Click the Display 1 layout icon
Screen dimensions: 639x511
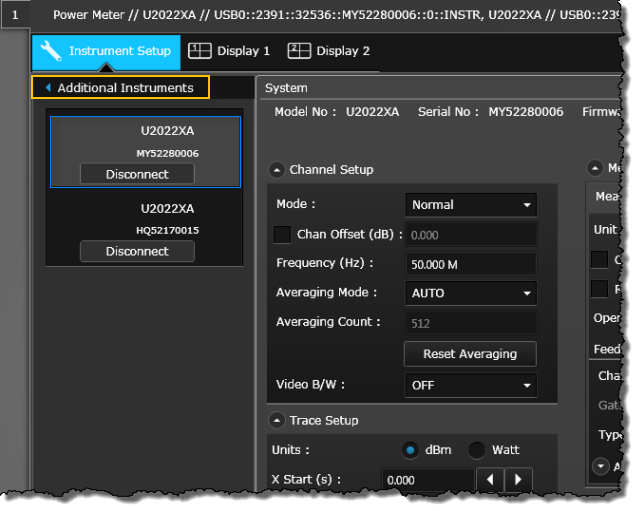(x=200, y=51)
